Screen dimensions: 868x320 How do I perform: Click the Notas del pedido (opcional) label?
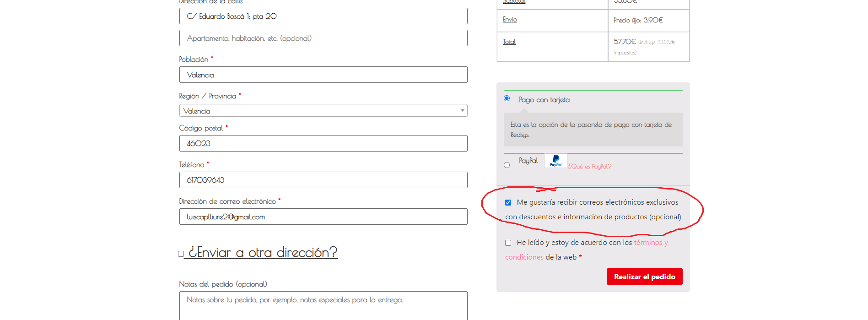pos(223,284)
